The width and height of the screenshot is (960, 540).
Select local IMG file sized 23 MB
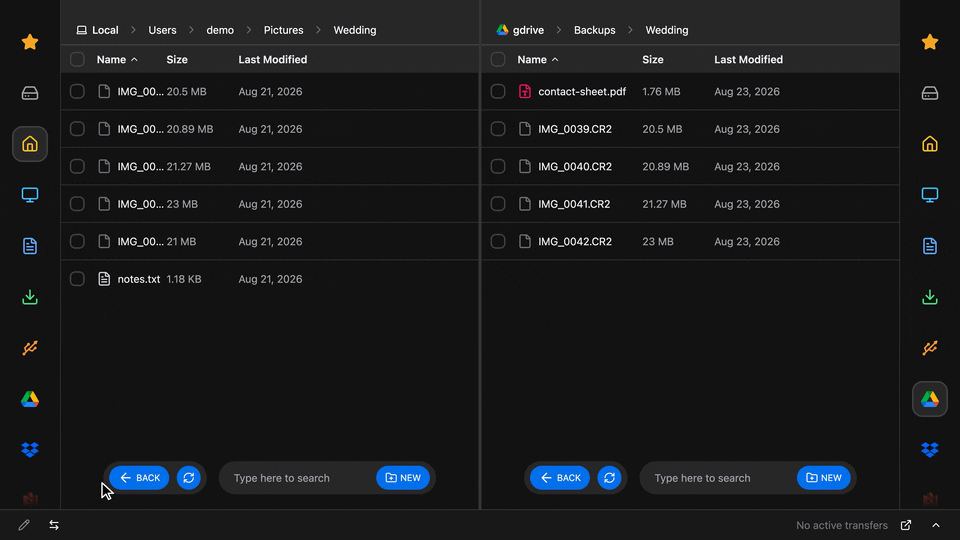point(270,204)
